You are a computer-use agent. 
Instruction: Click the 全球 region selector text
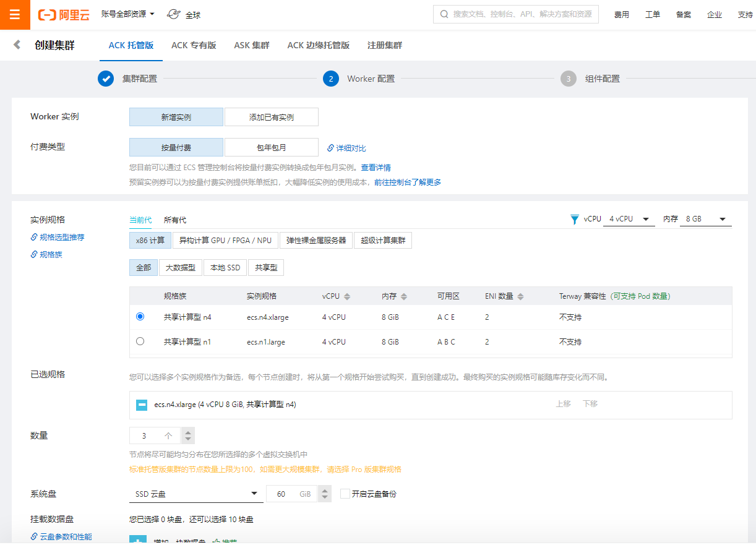[x=193, y=15]
